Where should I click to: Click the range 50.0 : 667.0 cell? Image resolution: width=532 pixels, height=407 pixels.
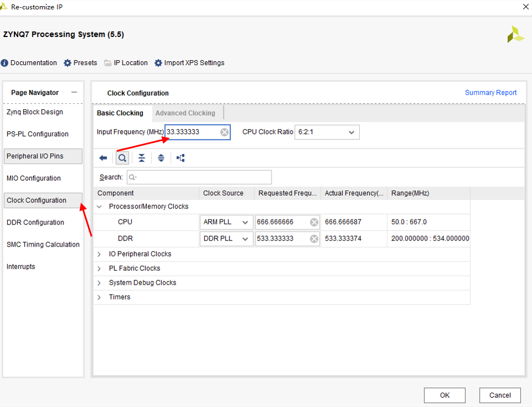click(429, 222)
